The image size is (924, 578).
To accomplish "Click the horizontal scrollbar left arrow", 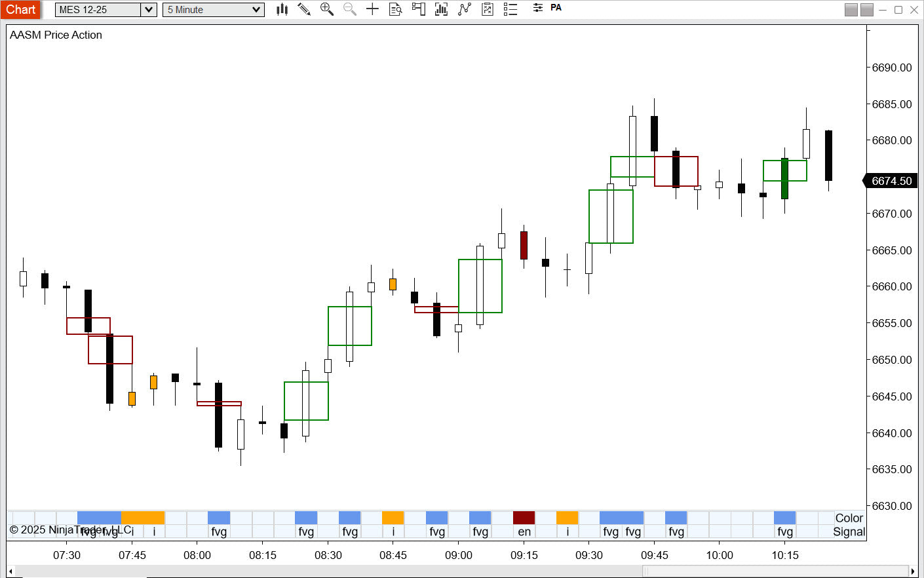I will click(10, 571).
